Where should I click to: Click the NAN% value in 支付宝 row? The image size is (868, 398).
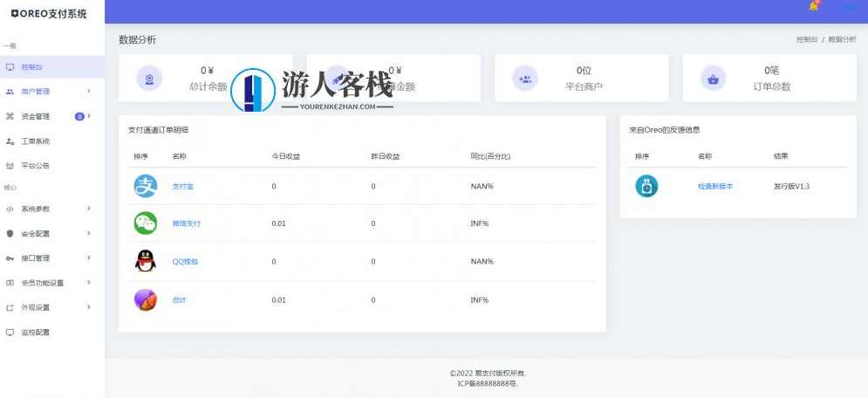point(482,187)
